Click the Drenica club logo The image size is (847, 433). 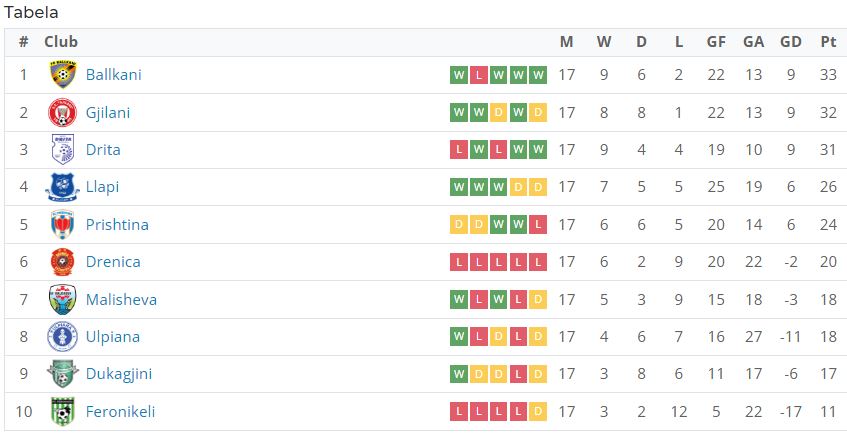pos(63,262)
